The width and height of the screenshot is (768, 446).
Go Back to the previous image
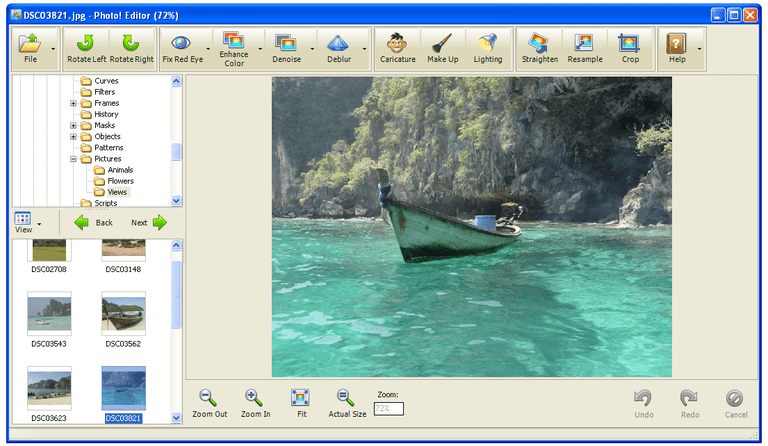94,223
